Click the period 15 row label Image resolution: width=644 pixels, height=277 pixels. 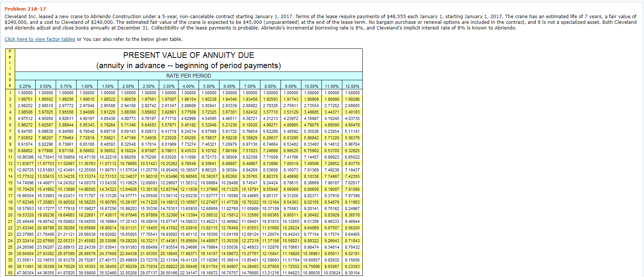click(x=10, y=183)
